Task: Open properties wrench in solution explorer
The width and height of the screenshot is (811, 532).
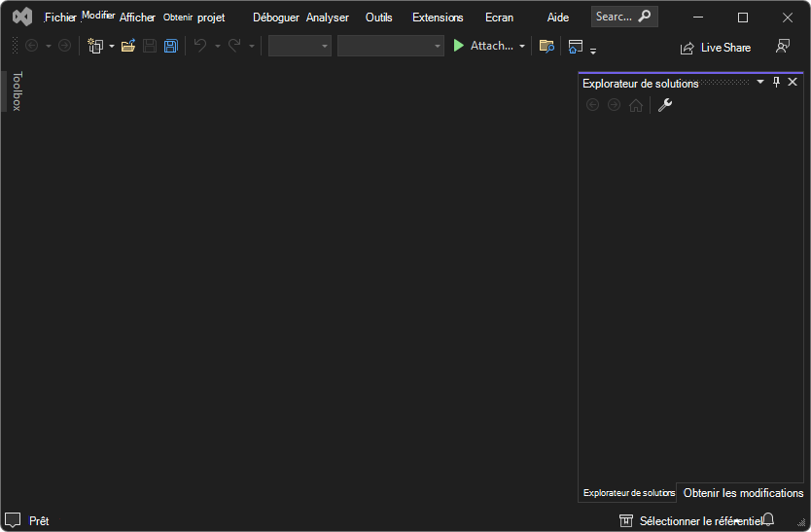Action: click(664, 105)
